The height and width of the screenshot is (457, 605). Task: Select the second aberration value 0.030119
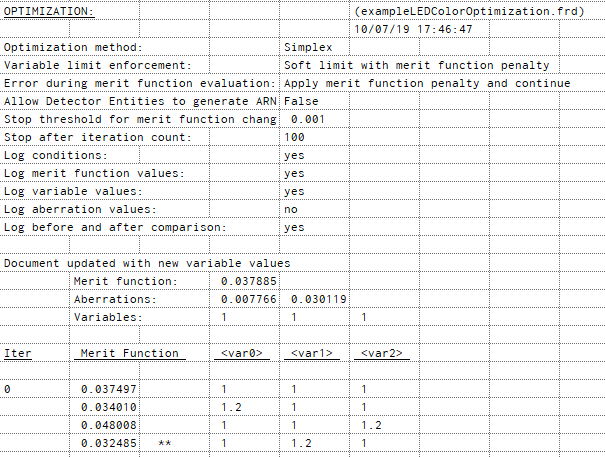point(318,299)
